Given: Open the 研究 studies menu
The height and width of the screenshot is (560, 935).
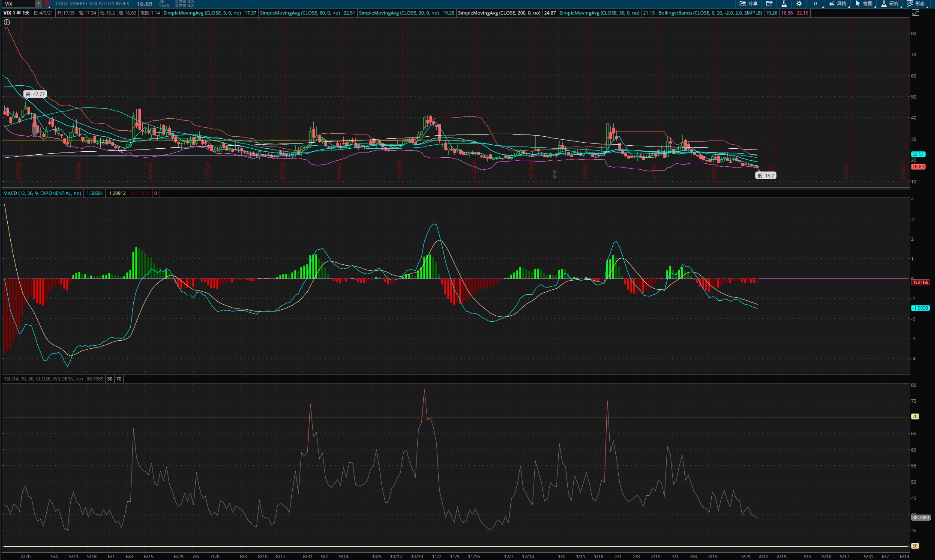Looking at the screenshot, I should (x=890, y=3).
